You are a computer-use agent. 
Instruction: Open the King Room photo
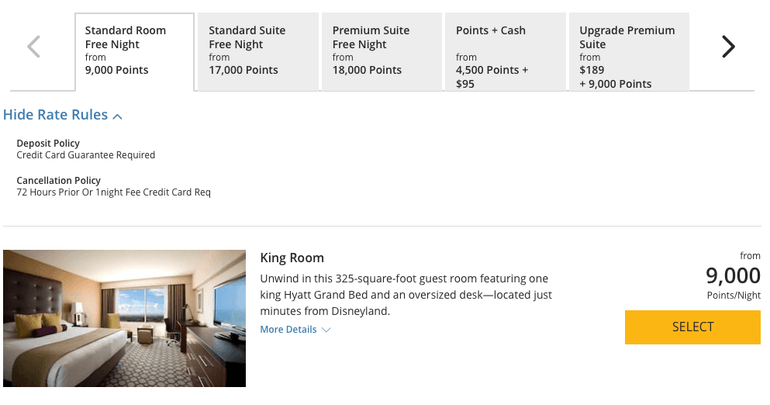(x=124, y=318)
